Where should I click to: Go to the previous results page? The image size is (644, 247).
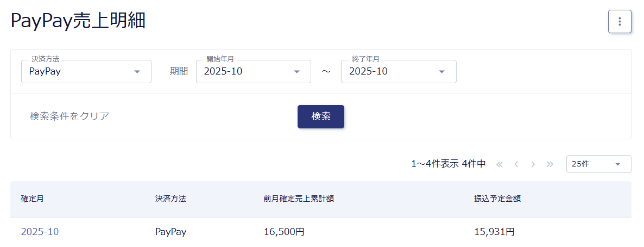(x=516, y=164)
